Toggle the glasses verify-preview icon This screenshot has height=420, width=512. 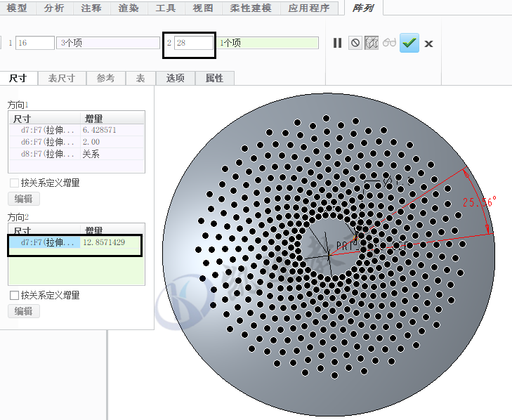[x=389, y=43]
